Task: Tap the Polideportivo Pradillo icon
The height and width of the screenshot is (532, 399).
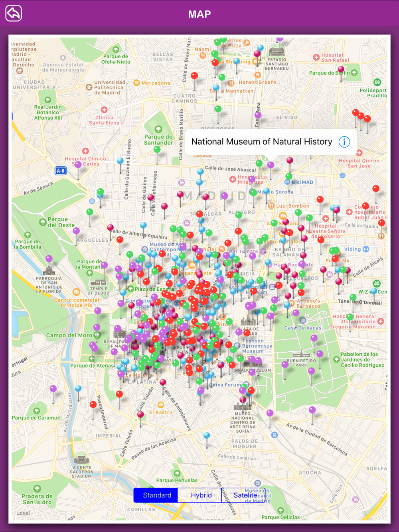Action: (377, 82)
